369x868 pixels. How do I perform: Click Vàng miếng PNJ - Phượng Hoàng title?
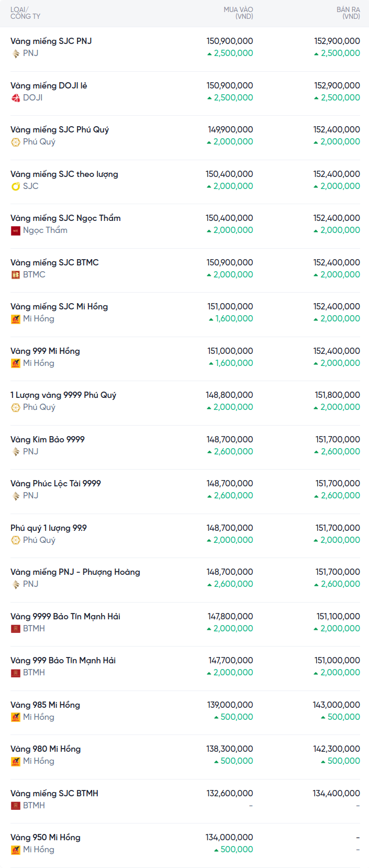coord(75,572)
